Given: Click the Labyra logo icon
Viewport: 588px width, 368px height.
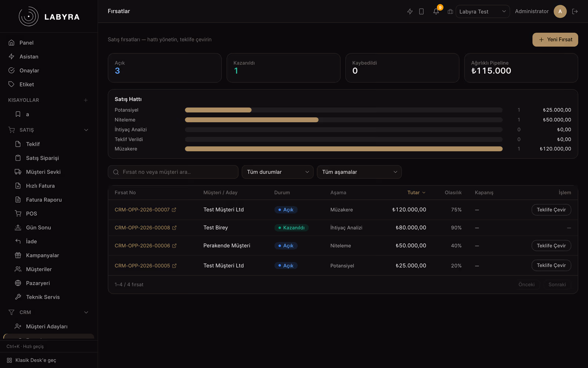Looking at the screenshot, I should 29,17.
